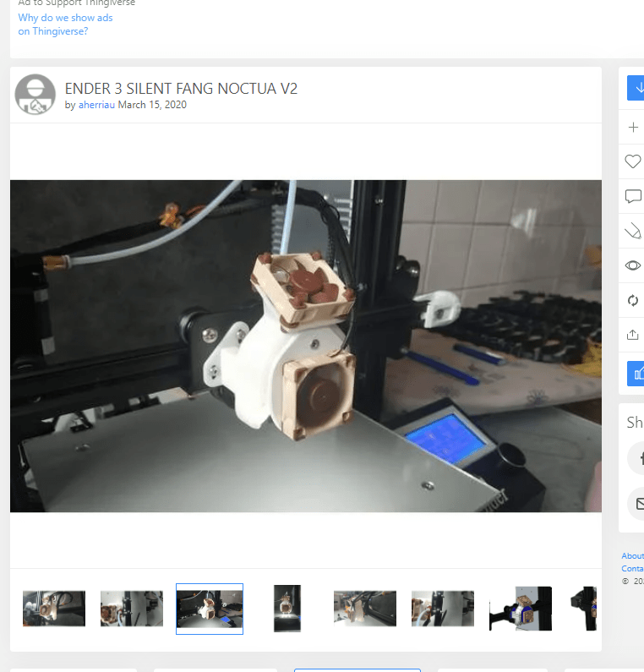Click the tag-shaped make icon

[x=632, y=231]
